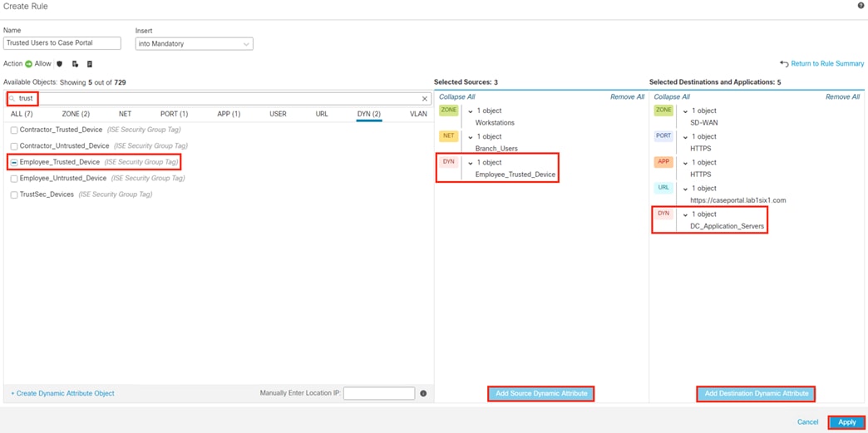Screen dimensions: 868x433
Task: Click the ZONE badge in Selected Destinations
Action: pos(663,111)
